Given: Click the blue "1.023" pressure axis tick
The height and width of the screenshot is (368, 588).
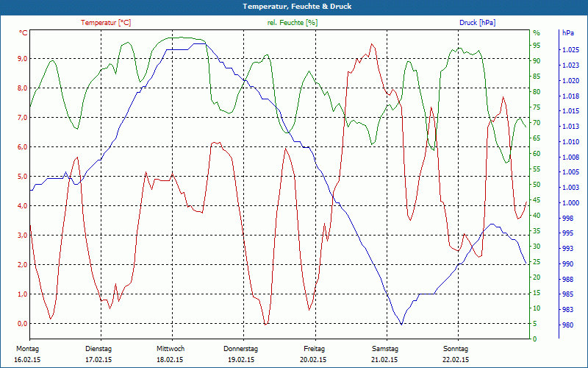Looking at the screenshot, I should pyautogui.click(x=570, y=66).
